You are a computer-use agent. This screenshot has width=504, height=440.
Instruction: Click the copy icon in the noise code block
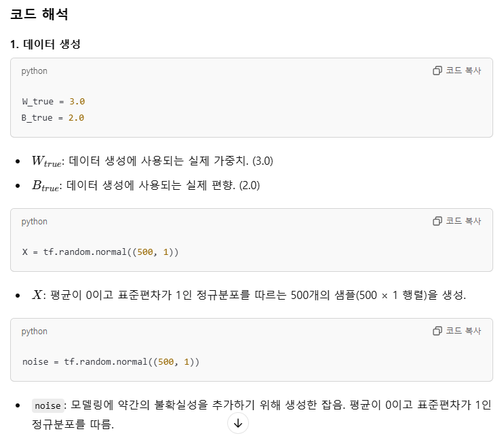tap(437, 331)
